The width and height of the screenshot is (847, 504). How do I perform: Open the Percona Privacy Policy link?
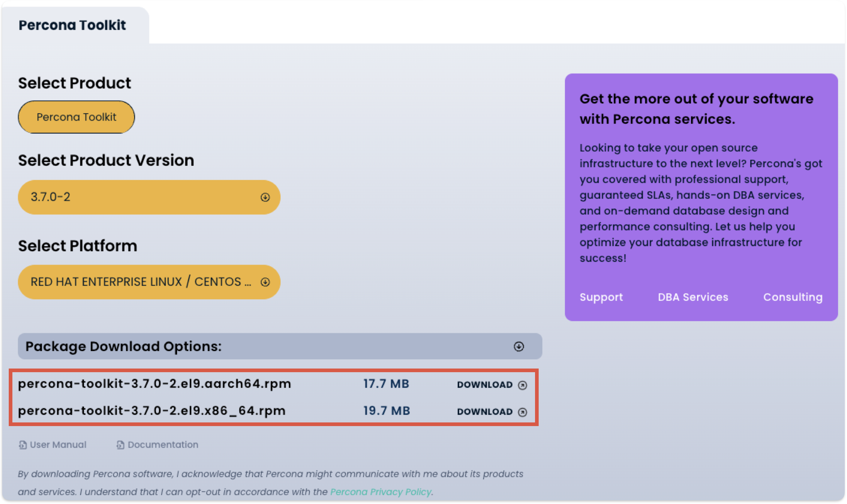click(381, 492)
